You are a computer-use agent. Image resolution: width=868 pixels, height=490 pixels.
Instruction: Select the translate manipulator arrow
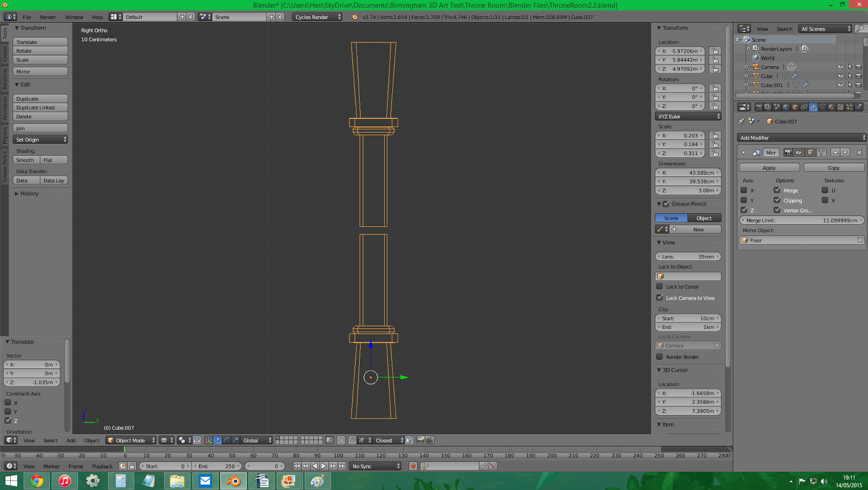pyautogui.click(x=218, y=440)
